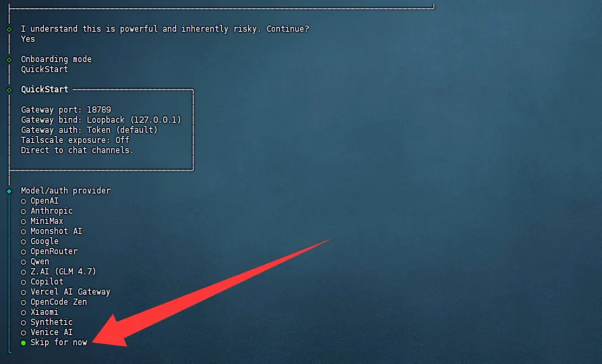This screenshot has height=364, width=602.
Task: Click the Onboarding mode diamond marker
Action: pos(9,59)
